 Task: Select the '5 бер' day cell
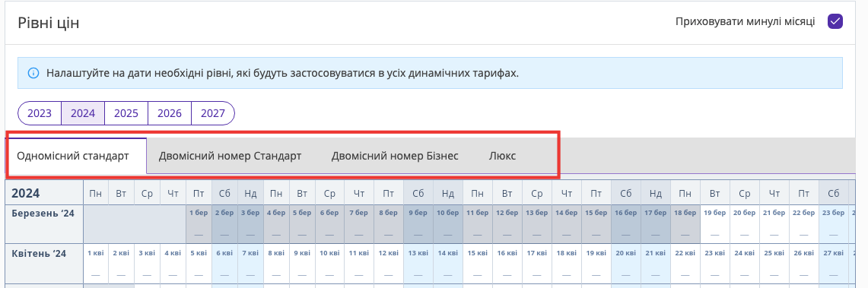click(302, 224)
